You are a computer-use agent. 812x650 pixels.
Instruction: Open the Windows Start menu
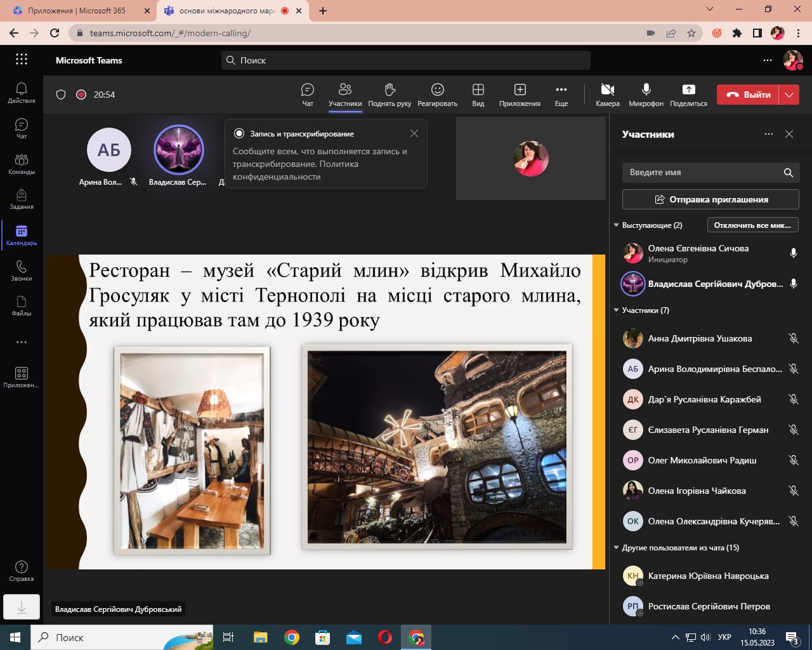tap(15, 637)
